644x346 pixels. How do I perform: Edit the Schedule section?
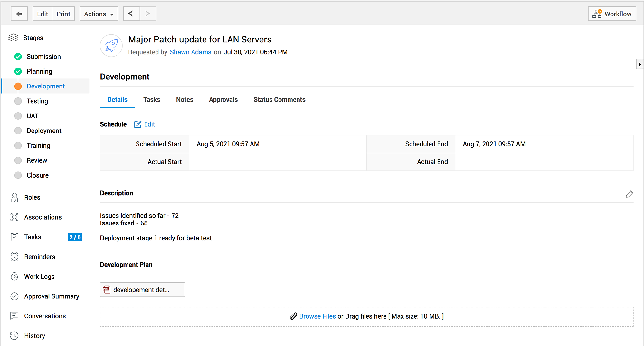point(145,124)
